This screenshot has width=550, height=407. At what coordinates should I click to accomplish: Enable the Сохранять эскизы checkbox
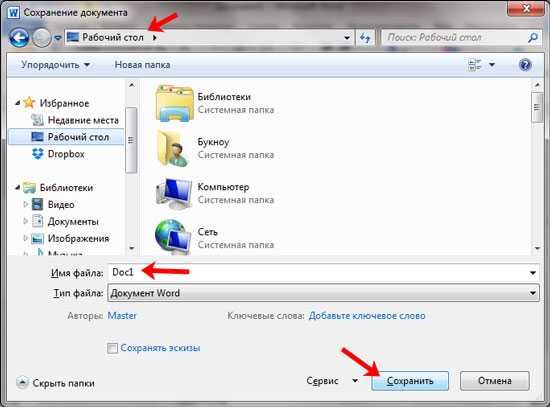(x=112, y=348)
